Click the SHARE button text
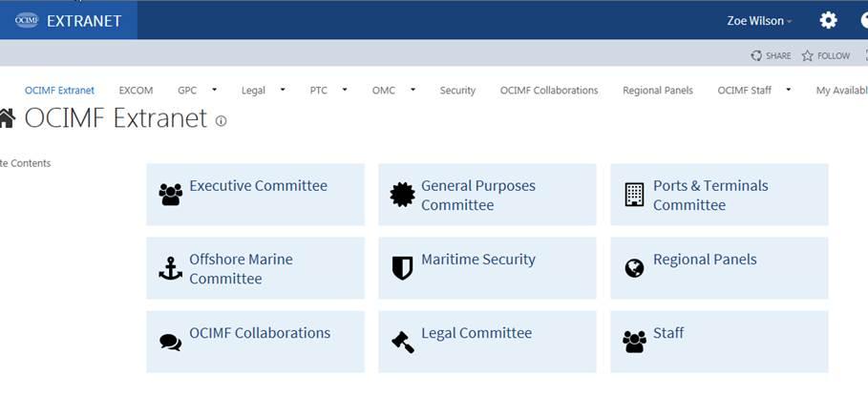868x417 pixels. pos(778,56)
